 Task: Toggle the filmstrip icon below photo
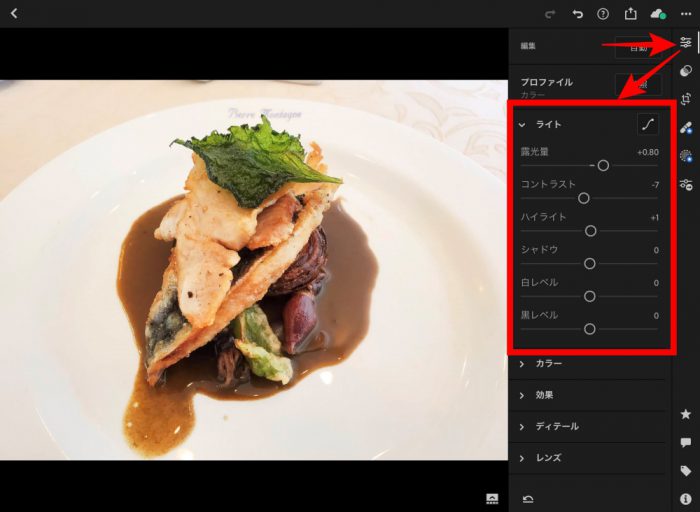tap(492, 498)
